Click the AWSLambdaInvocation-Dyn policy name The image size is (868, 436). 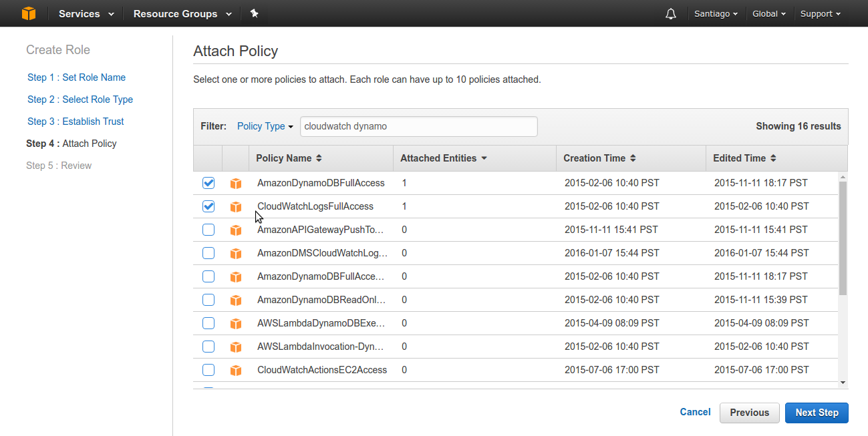point(321,347)
